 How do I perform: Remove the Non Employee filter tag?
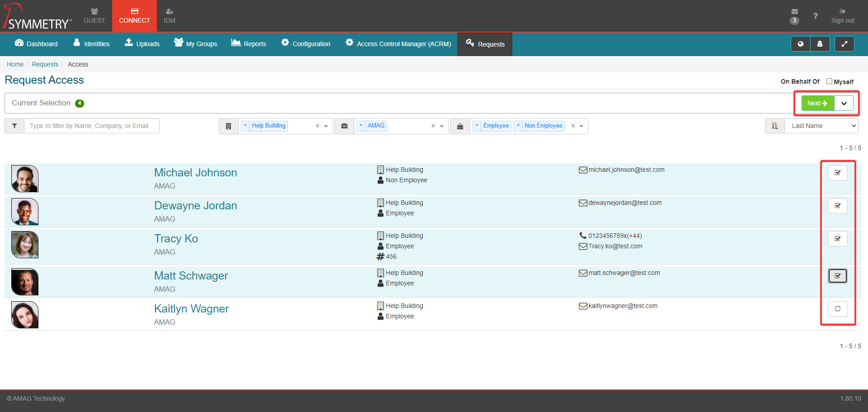pyautogui.click(x=518, y=126)
